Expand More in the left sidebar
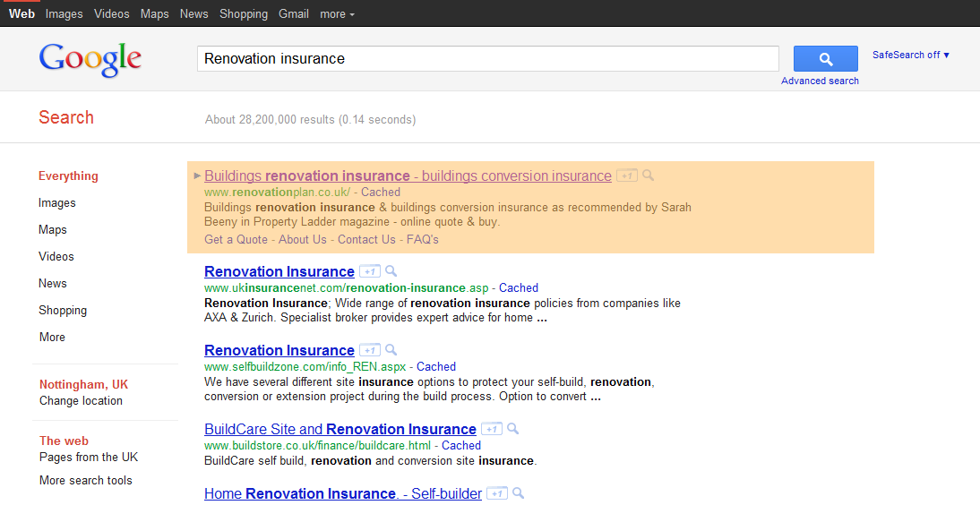The image size is (980, 505). (52, 337)
